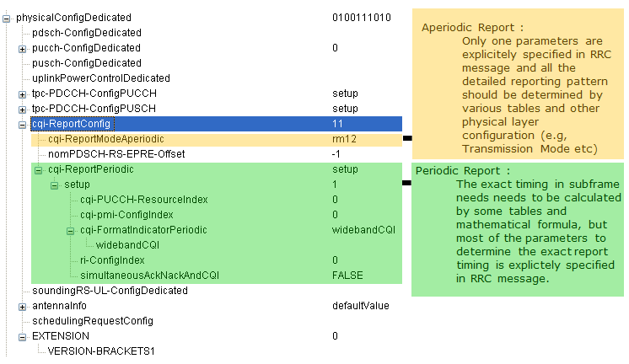Select soundingRS-UL-ConfigDedicated item
The image size is (629, 364).
tap(110, 291)
